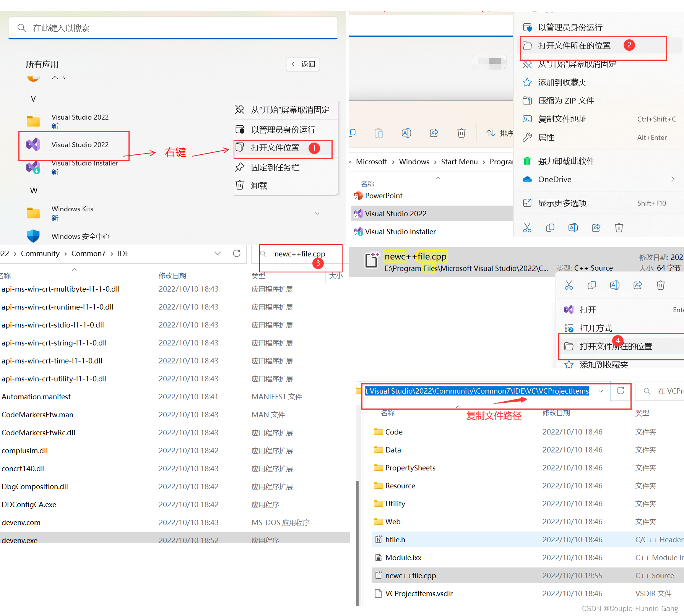Viewport: 684px width, 616px height.
Task: Select hfile.h header file
Action: 528,540
